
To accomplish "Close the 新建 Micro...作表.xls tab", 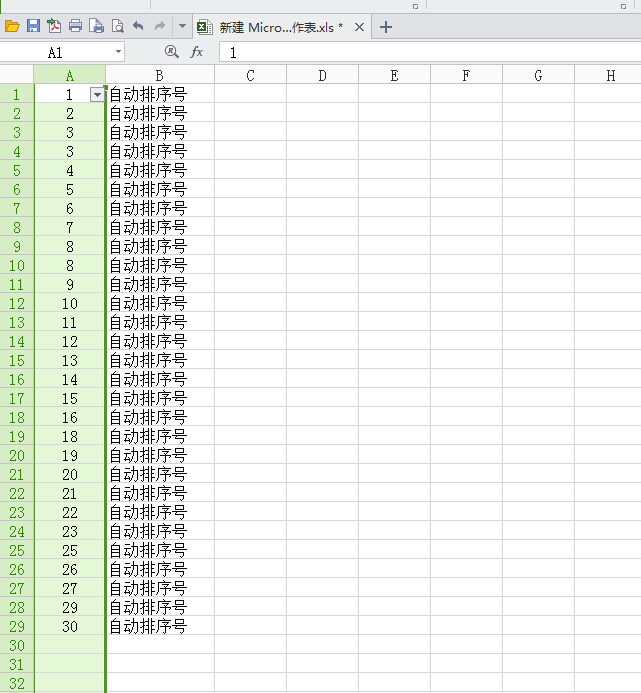I will coord(359,27).
